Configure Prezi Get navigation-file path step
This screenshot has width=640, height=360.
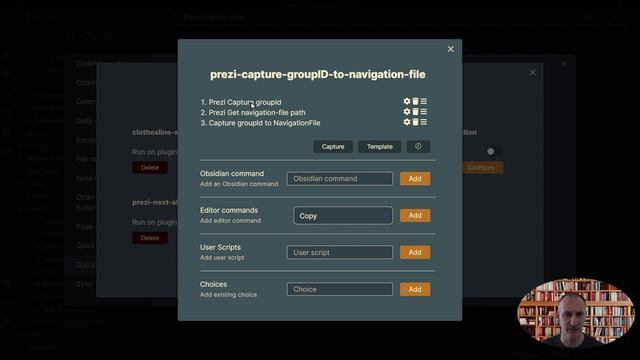point(407,111)
